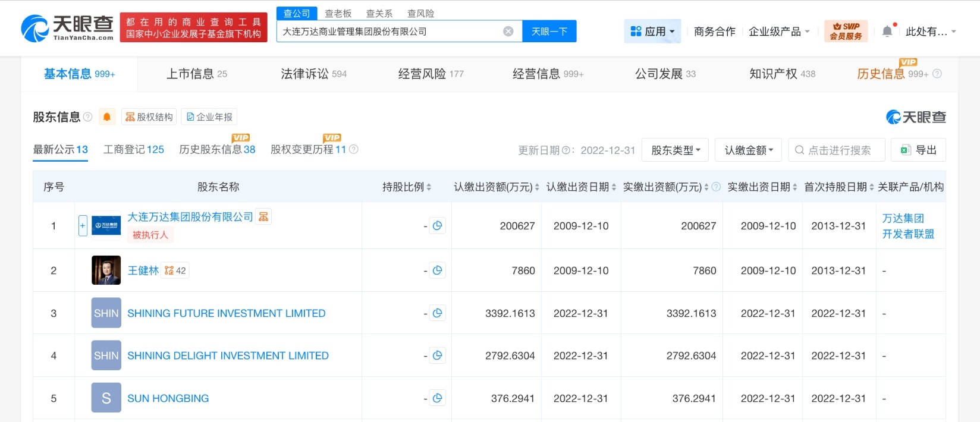The width and height of the screenshot is (980, 422).
Task: Open the 认缴金额 dropdown filter
Action: pyautogui.click(x=748, y=150)
